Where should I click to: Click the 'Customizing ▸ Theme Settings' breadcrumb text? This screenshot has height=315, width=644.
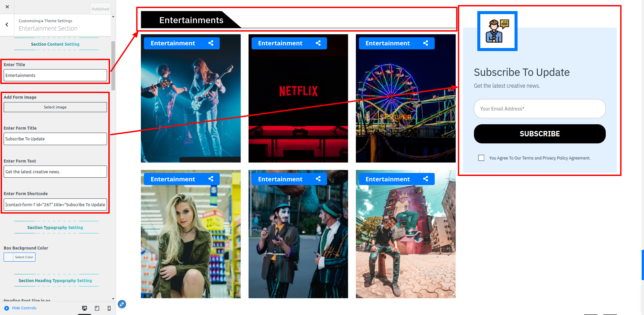click(45, 21)
